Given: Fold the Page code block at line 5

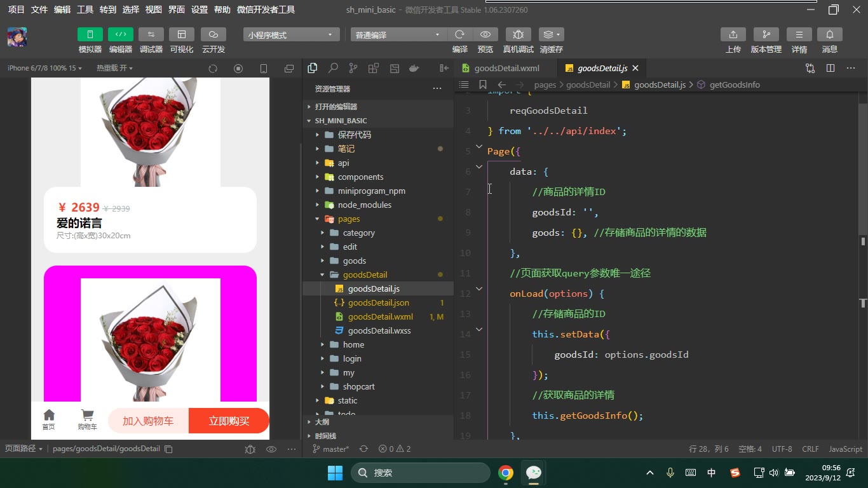Looking at the screenshot, I should click(479, 147).
